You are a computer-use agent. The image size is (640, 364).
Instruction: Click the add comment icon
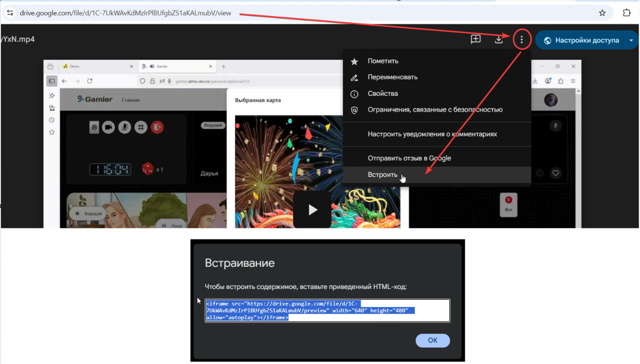point(475,40)
